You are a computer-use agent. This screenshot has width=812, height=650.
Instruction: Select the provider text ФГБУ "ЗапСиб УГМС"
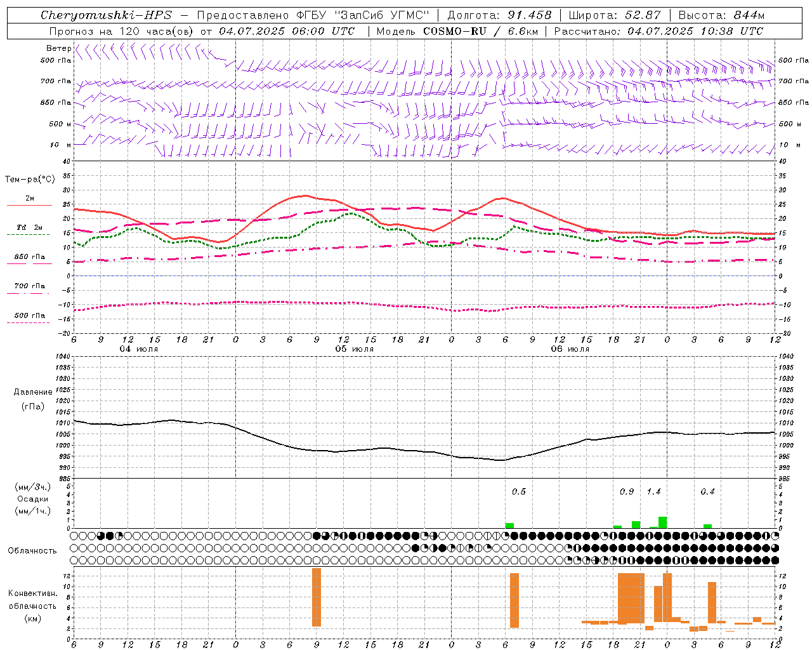363,15
